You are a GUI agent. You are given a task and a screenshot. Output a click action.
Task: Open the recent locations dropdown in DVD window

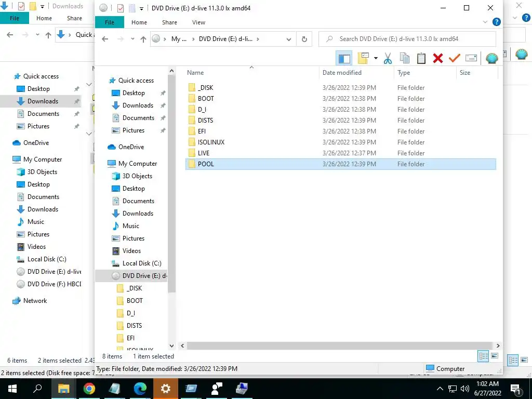132,39
